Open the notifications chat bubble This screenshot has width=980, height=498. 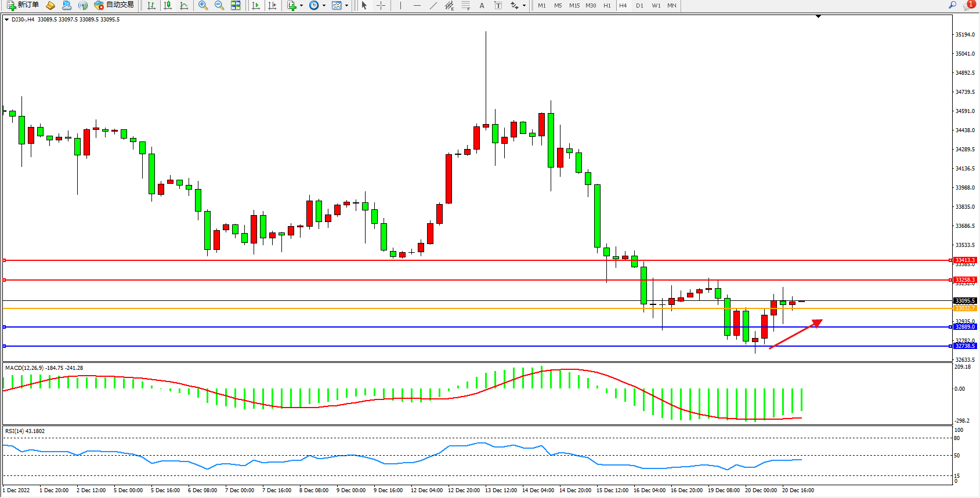tap(968, 5)
